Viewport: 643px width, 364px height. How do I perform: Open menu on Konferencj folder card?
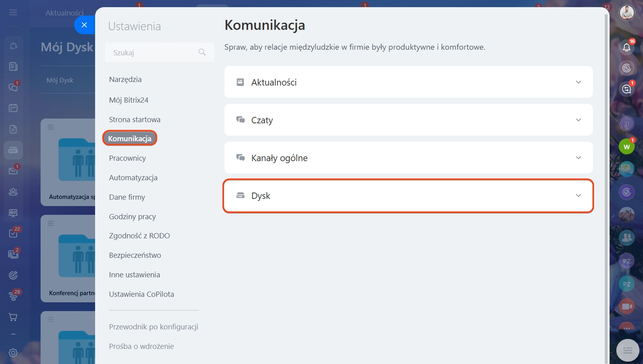[51, 223]
